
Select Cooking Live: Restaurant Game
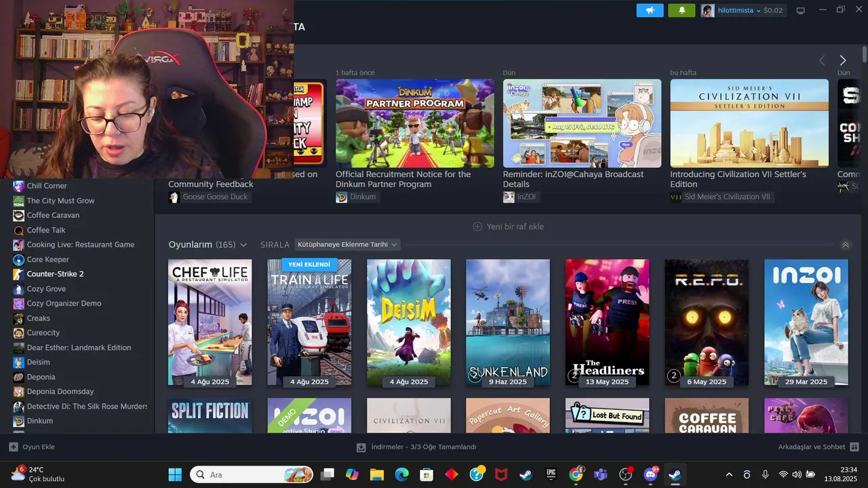[80, 245]
